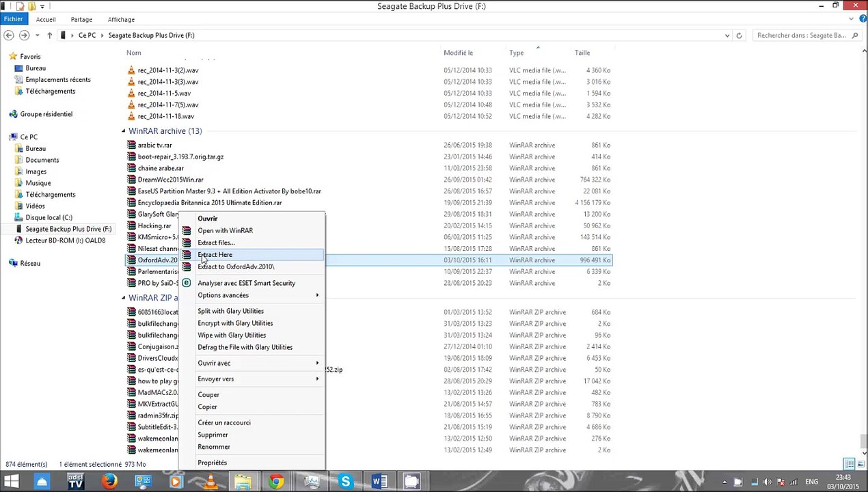Image resolution: width=868 pixels, height=492 pixels.
Task: Open the recent locations dropdown
Action: tap(38, 35)
